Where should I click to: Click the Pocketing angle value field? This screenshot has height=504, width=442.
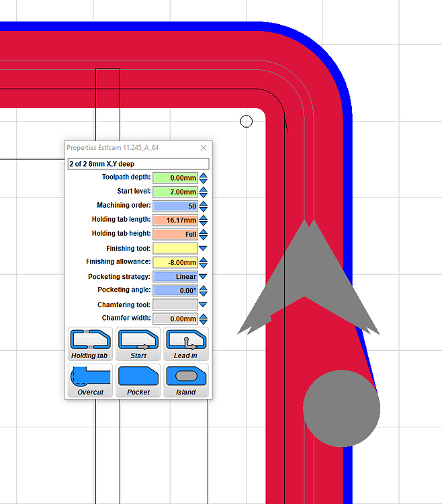click(175, 290)
